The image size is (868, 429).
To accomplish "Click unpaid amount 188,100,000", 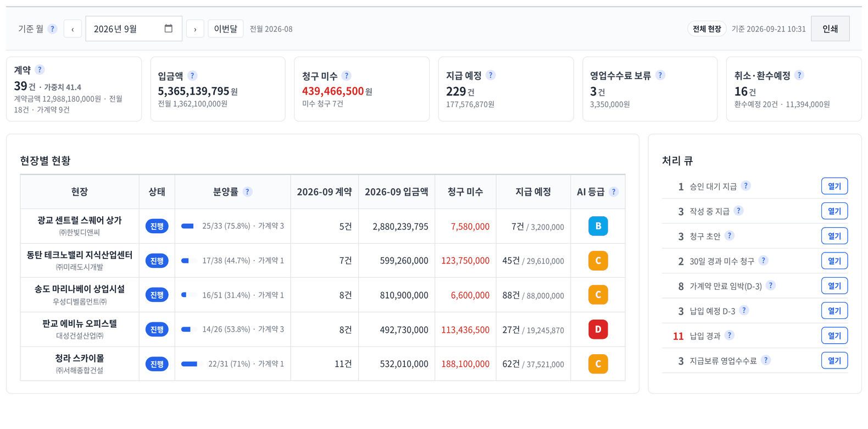I will pos(465,364).
